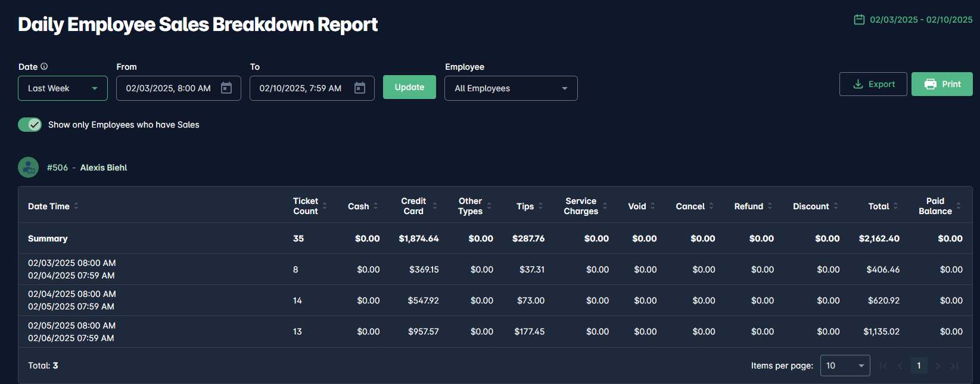Click the Discount column header

pos(810,206)
